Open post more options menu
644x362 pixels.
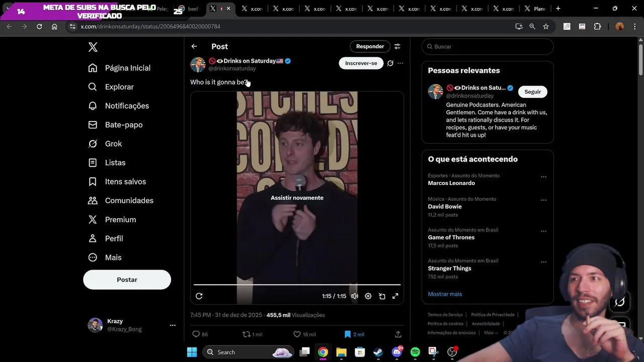point(400,63)
